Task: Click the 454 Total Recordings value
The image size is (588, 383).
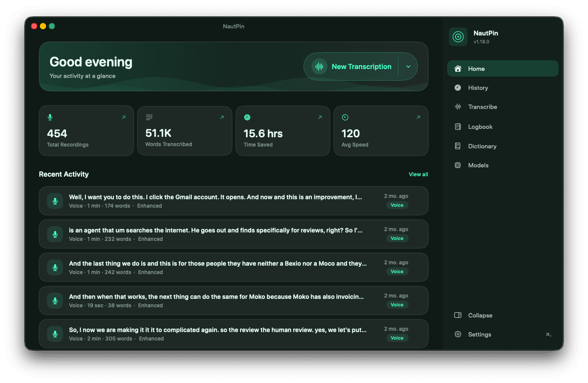Action: coord(57,133)
